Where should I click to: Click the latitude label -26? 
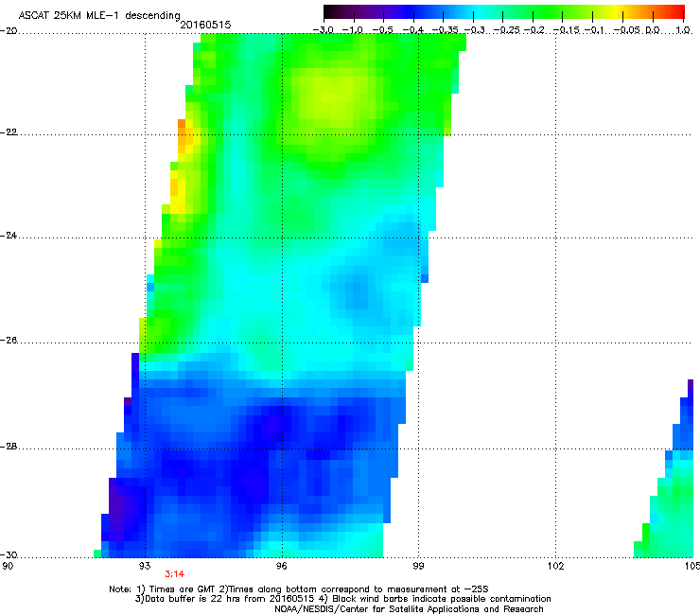pyautogui.click(x=9, y=341)
